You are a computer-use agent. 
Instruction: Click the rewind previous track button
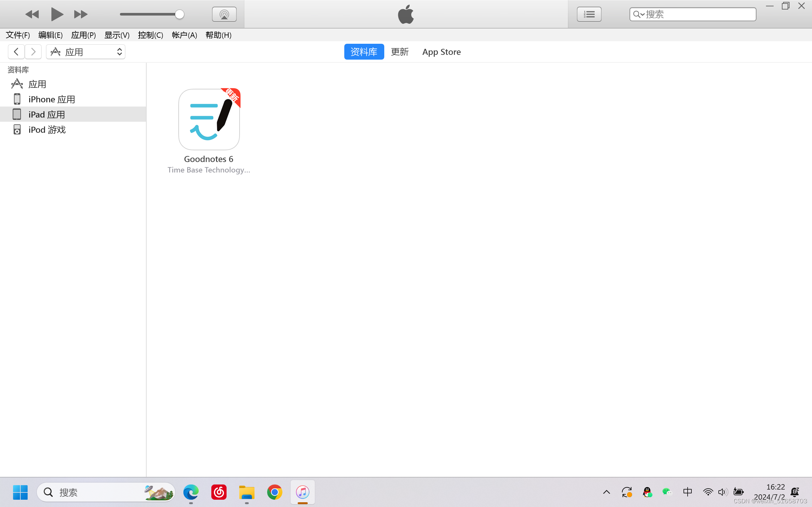click(32, 14)
